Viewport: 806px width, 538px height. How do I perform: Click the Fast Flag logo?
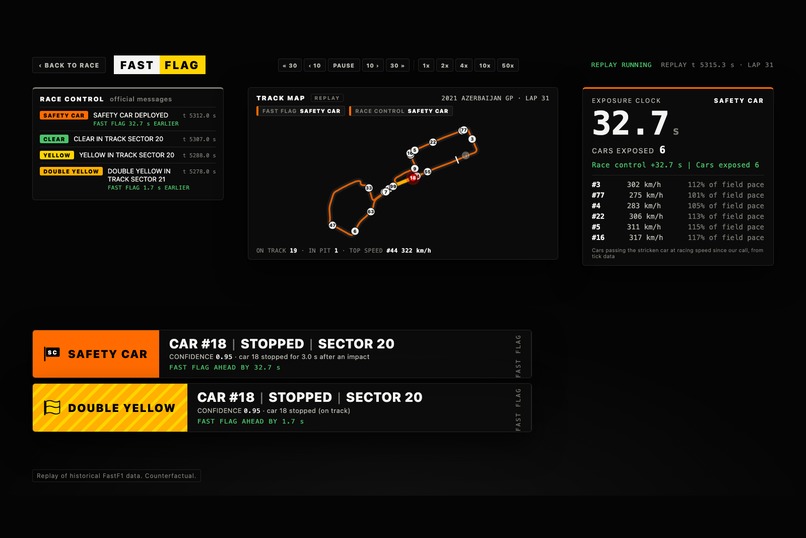coord(159,65)
